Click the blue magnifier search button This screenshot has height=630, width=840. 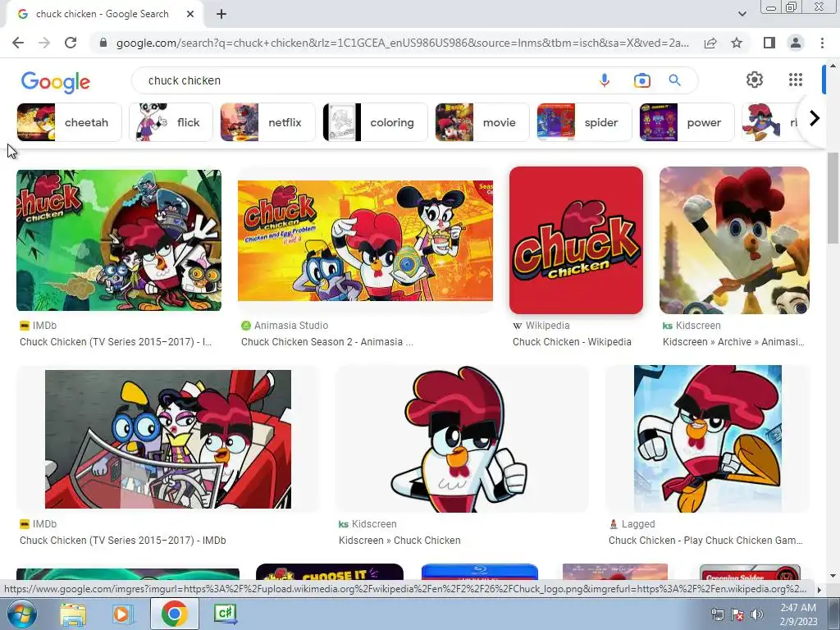coord(674,80)
